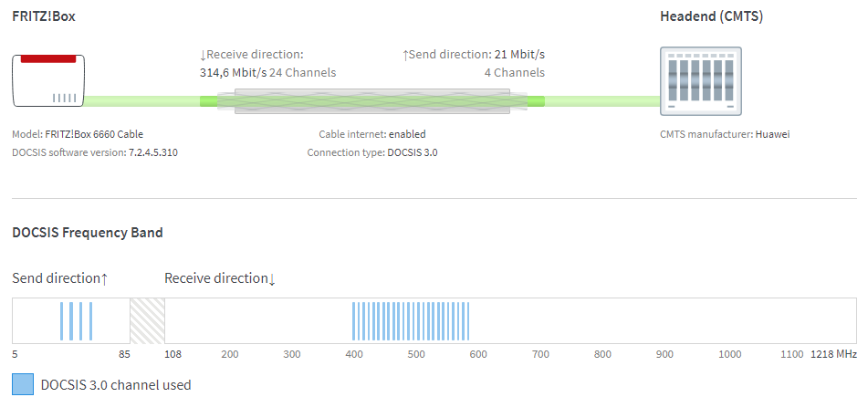This screenshot has width=868, height=418.
Task: Click the hatched guard band area
Action: [147, 320]
